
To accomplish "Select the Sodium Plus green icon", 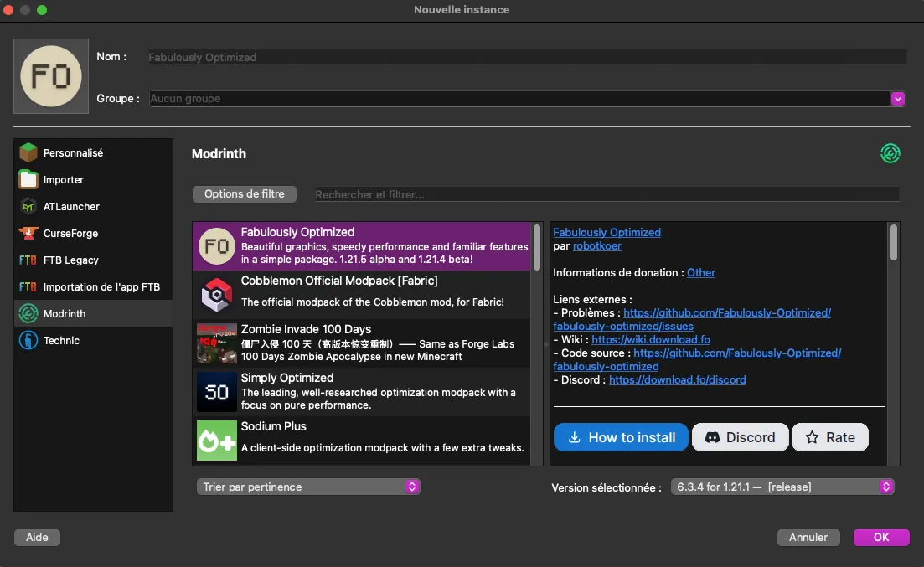I will click(217, 441).
